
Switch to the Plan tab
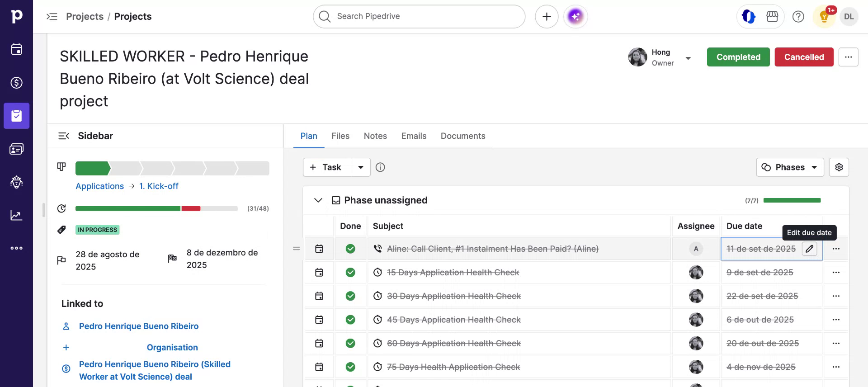tap(309, 136)
